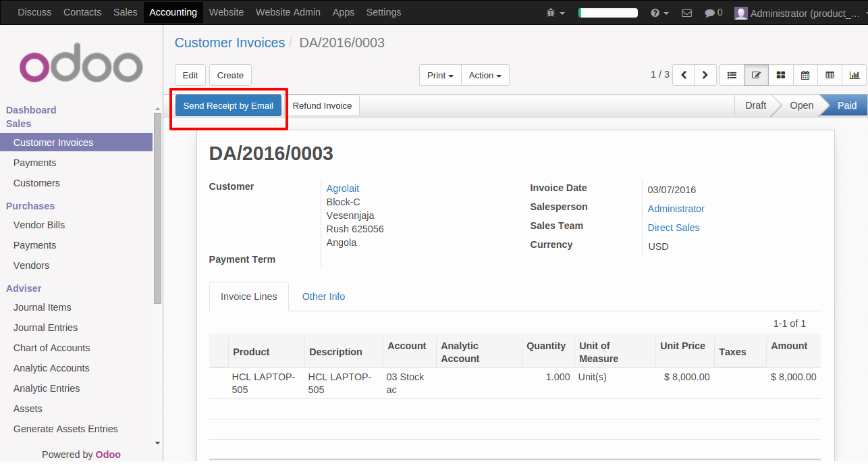
Task: Switch to pivot table view
Action: click(830, 75)
